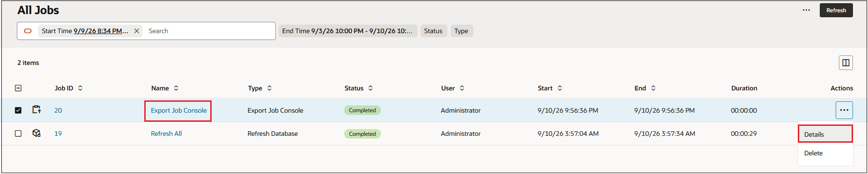The width and height of the screenshot is (868, 174).
Task: Remove the Start Time filter chip
Action: (137, 31)
